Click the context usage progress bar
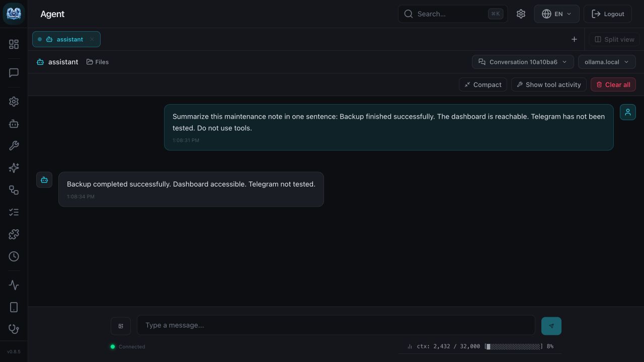The height and width of the screenshot is (362, 644). [514, 346]
